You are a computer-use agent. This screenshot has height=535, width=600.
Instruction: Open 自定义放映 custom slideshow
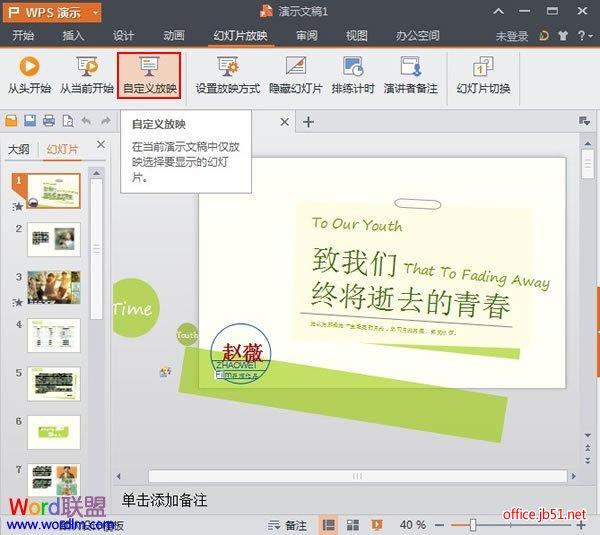pos(149,75)
